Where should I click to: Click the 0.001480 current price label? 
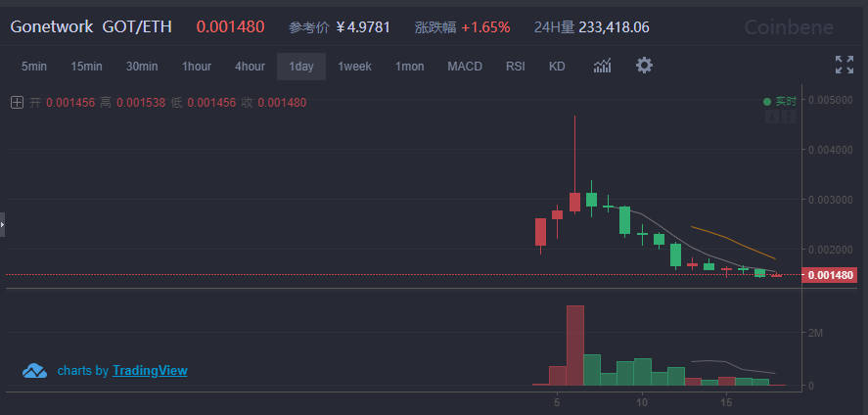830,275
